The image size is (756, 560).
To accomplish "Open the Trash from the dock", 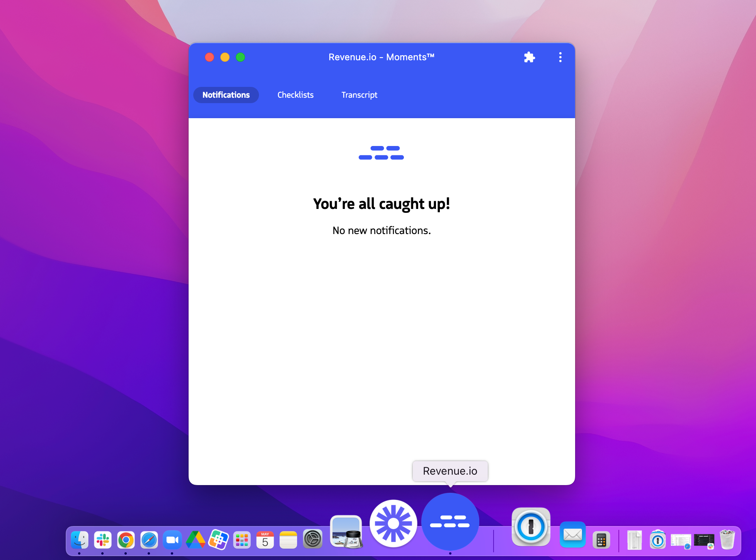I will (x=727, y=540).
